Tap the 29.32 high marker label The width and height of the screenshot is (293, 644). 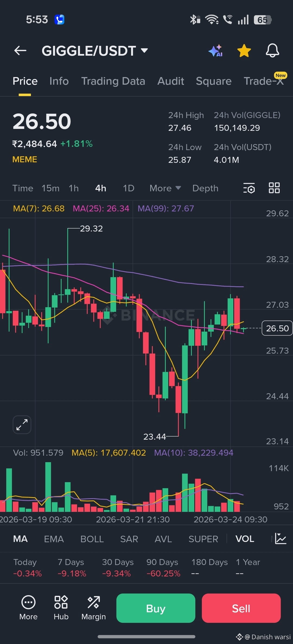pyautogui.click(x=91, y=229)
